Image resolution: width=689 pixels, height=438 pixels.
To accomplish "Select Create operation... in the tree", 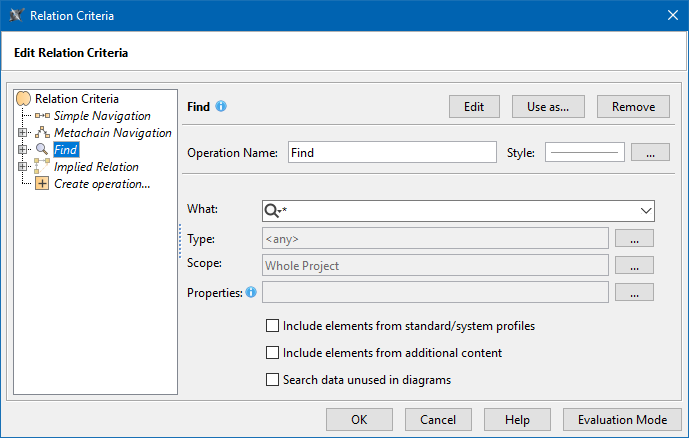I will coord(102,184).
